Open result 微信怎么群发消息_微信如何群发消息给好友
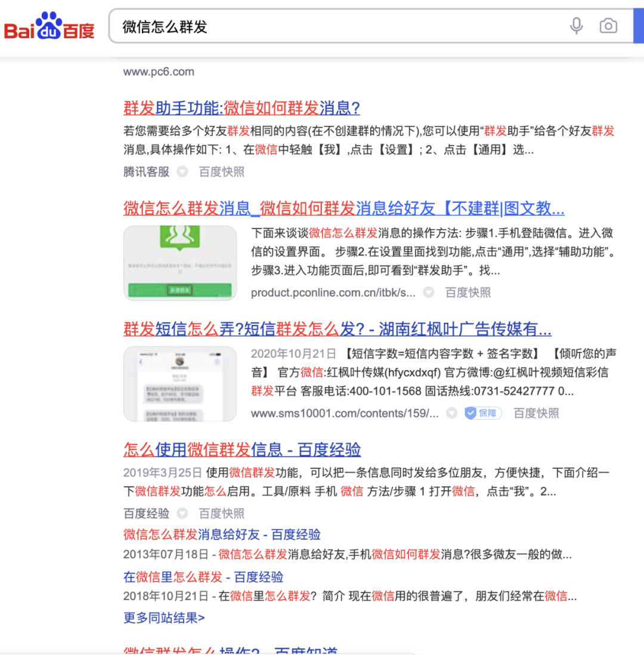Screen dimensions: 644x655 (x=343, y=208)
